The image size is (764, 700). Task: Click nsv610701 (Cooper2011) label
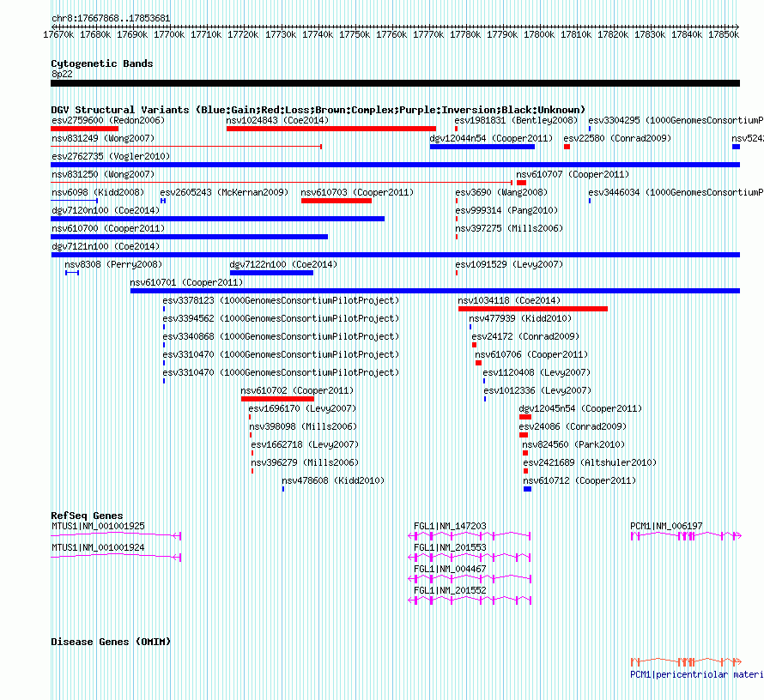pyautogui.click(x=186, y=282)
